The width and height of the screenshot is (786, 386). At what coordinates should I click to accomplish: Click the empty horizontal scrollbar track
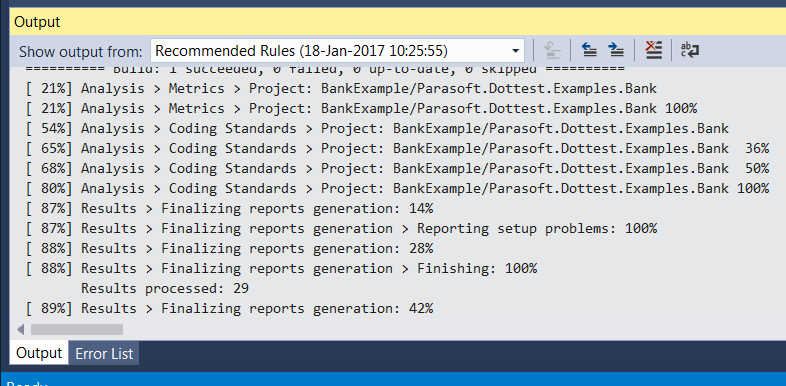(451, 329)
